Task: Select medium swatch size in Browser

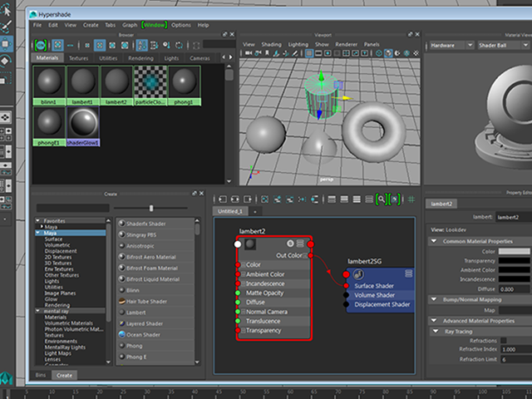Action: click(100, 45)
